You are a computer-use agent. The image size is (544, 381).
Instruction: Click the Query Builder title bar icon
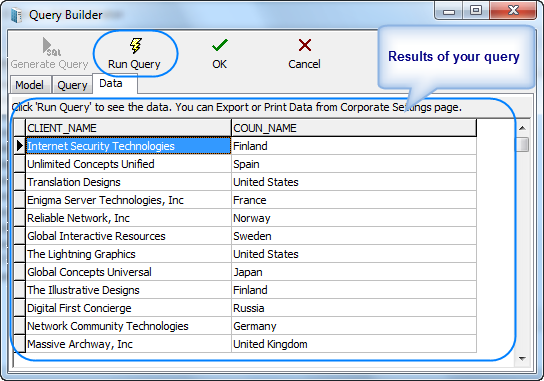coord(16,15)
